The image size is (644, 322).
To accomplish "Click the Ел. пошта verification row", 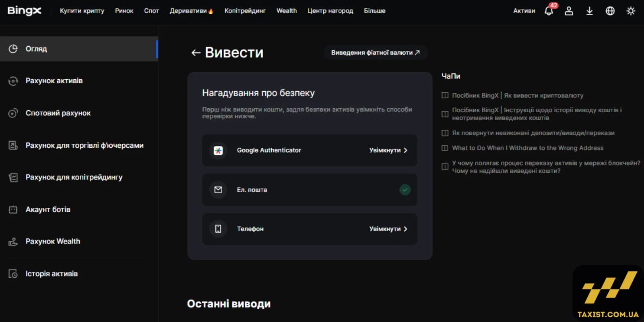I will 310,190.
